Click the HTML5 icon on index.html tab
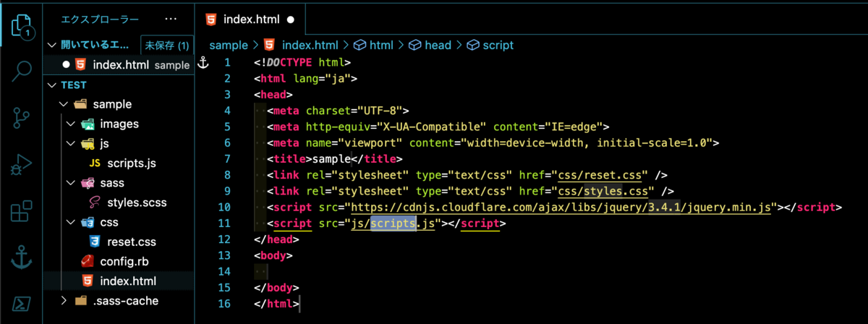The image size is (868, 324). [211, 20]
